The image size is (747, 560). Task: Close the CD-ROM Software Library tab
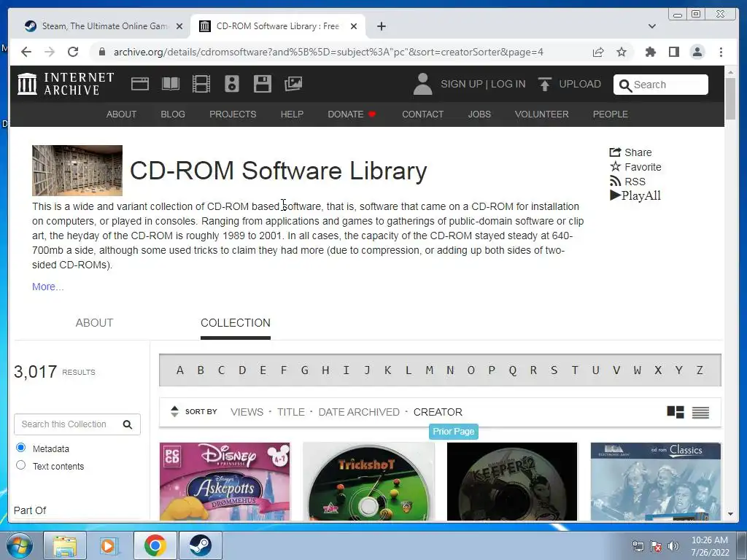354,26
